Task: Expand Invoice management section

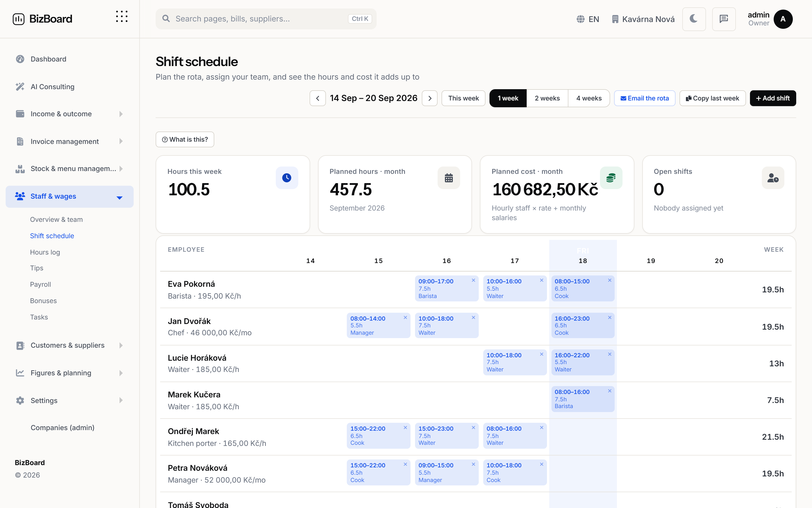Action: point(69,141)
